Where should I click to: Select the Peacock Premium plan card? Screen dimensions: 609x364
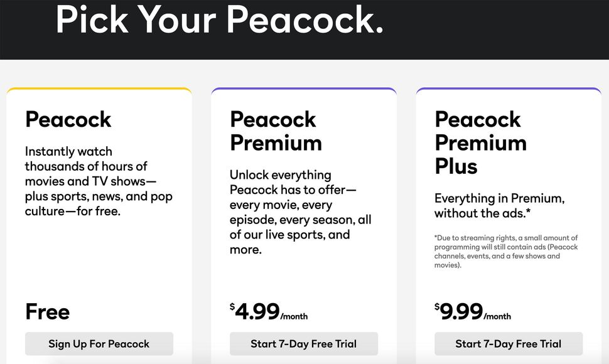click(304, 220)
